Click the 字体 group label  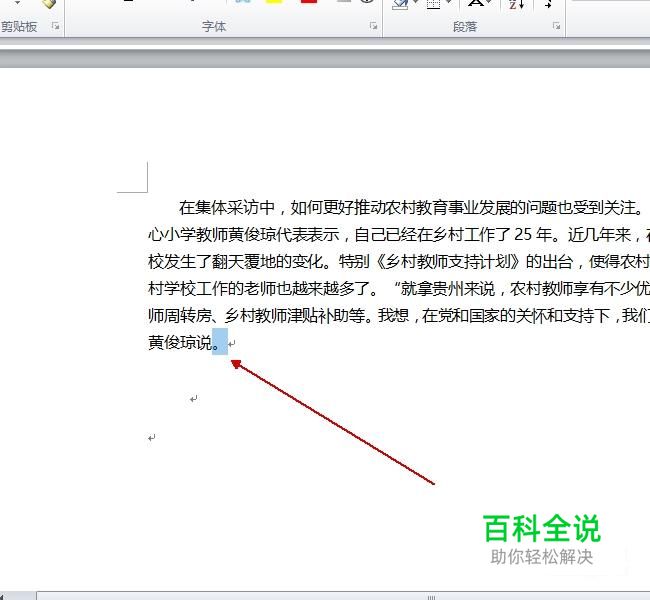click(214, 27)
